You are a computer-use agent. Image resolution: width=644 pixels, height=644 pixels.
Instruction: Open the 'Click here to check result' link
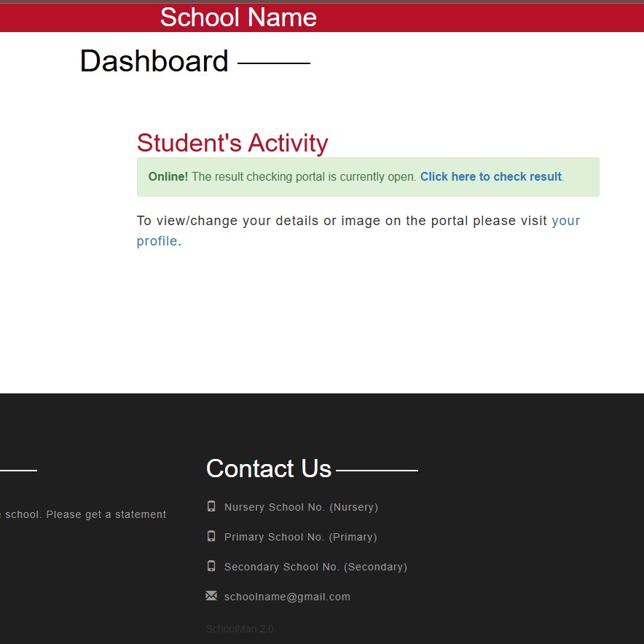click(x=490, y=177)
